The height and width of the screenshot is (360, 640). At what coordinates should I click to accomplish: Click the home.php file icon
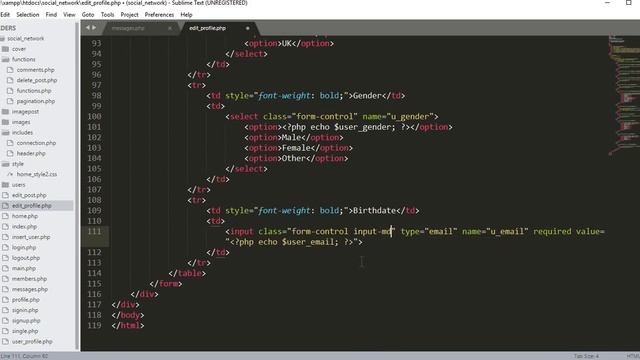(5, 216)
